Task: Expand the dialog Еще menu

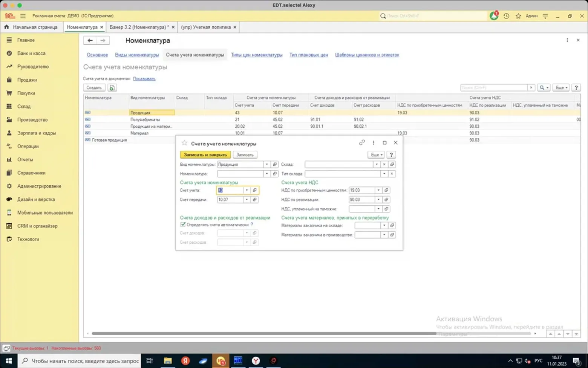Action: pyautogui.click(x=376, y=155)
